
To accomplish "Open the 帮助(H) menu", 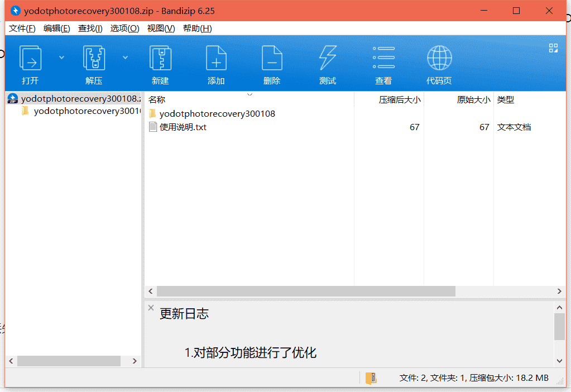I will pos(197,28).
